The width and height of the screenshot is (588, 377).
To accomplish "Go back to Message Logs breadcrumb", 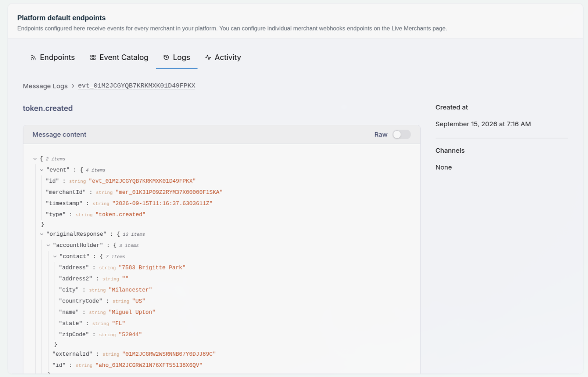I will pos(45,86).
